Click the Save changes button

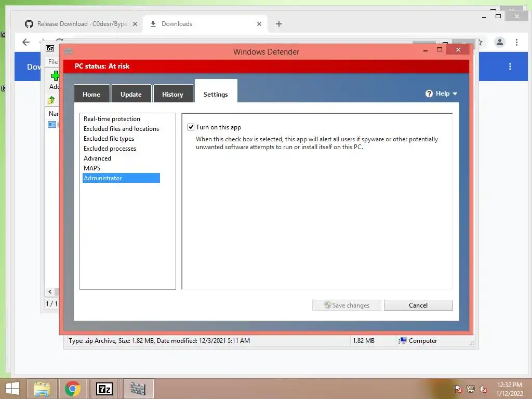(347, 305)
